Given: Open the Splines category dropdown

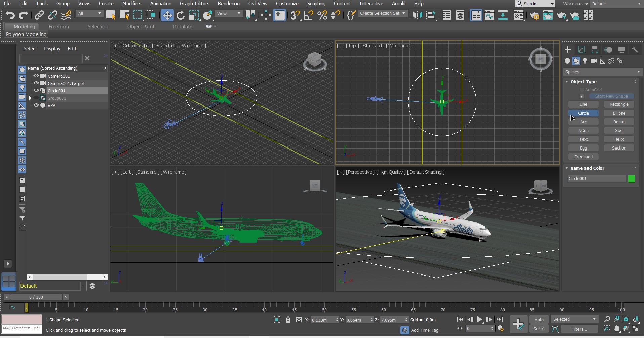Looking at the screenshot, I should [x=602, y=72].
